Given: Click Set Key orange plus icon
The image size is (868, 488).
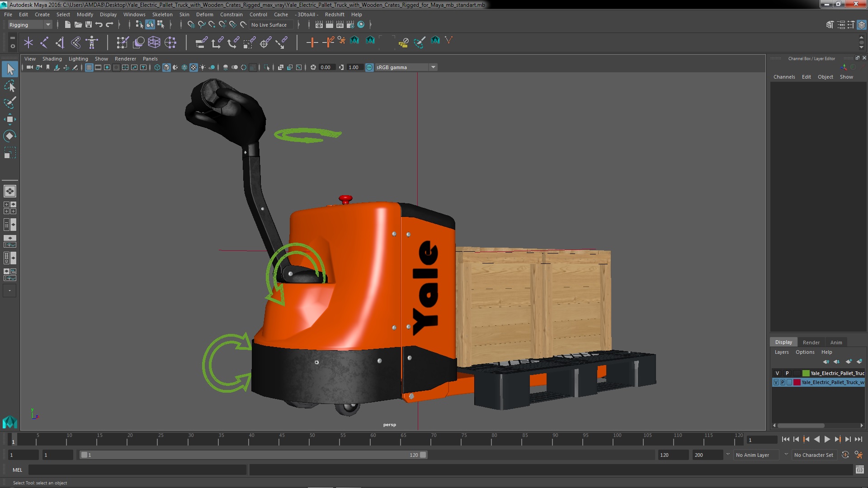Looking at the screenshot, I should 311,42.
